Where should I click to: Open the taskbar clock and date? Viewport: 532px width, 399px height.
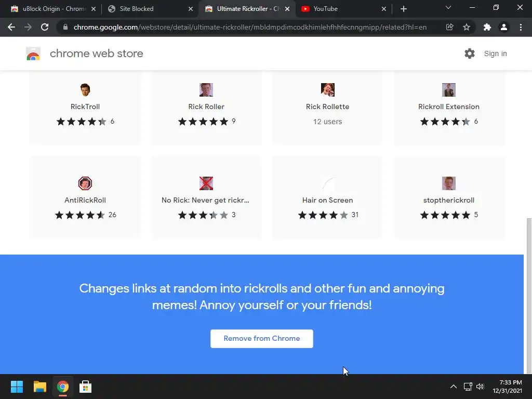507,387
